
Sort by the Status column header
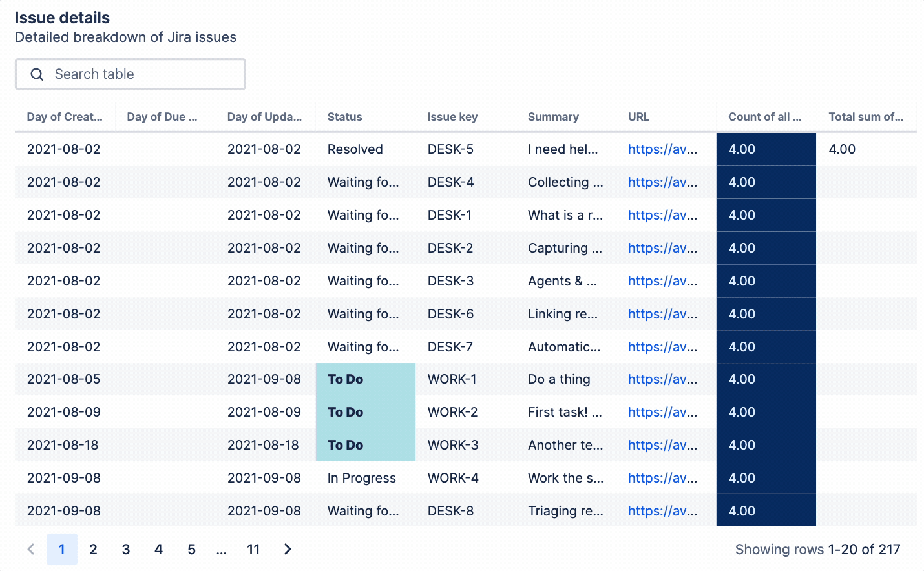[x=344, y=117]
